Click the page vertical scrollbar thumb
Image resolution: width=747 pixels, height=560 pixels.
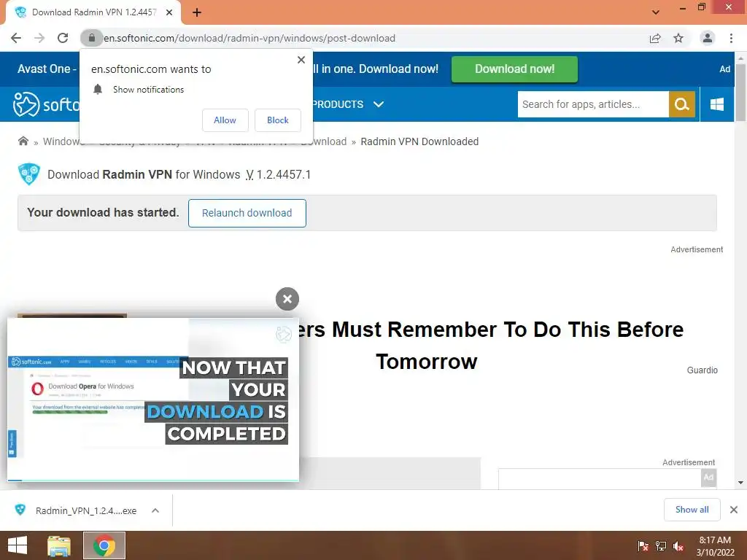click(741, 92)
